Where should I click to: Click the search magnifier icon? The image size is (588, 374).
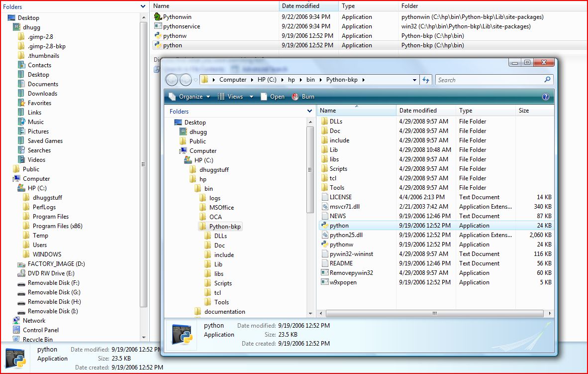547,80
